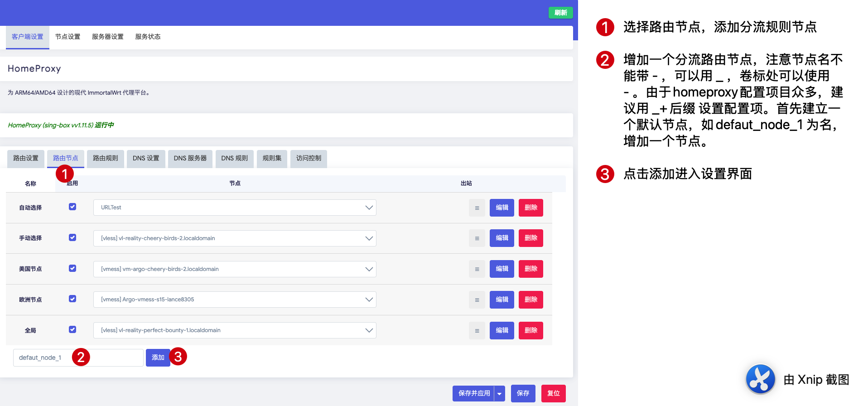
Task: Click the blue 保存 button
Action: tap(523, 393)
